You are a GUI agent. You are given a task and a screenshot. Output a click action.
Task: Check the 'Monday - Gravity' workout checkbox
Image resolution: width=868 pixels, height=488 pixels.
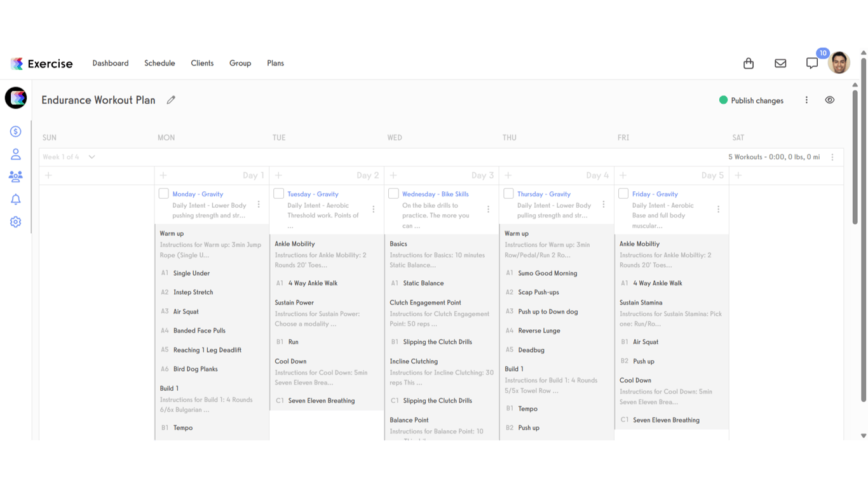[163, 194]
